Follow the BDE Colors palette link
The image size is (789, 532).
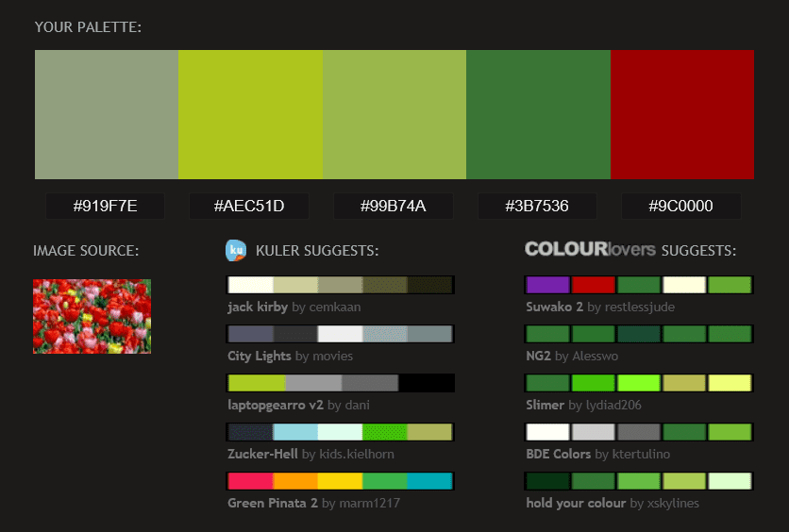point(558,454)
